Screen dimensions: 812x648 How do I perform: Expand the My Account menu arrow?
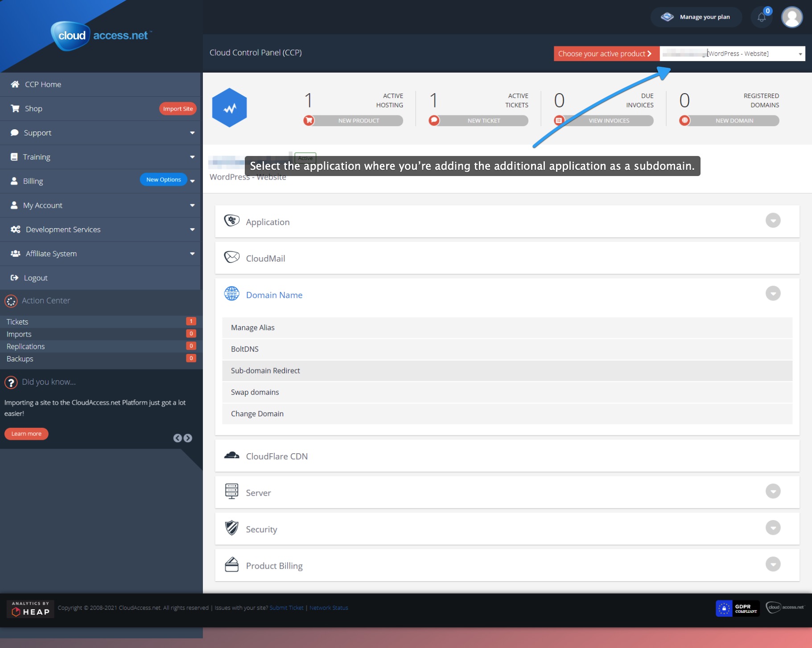point(192,205)
